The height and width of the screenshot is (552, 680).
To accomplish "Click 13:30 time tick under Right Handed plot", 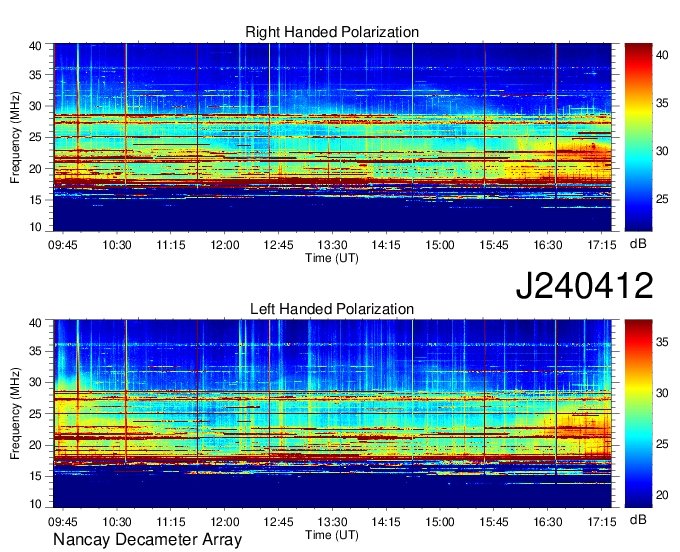I will pyautogui.click(x=332, y=245).
